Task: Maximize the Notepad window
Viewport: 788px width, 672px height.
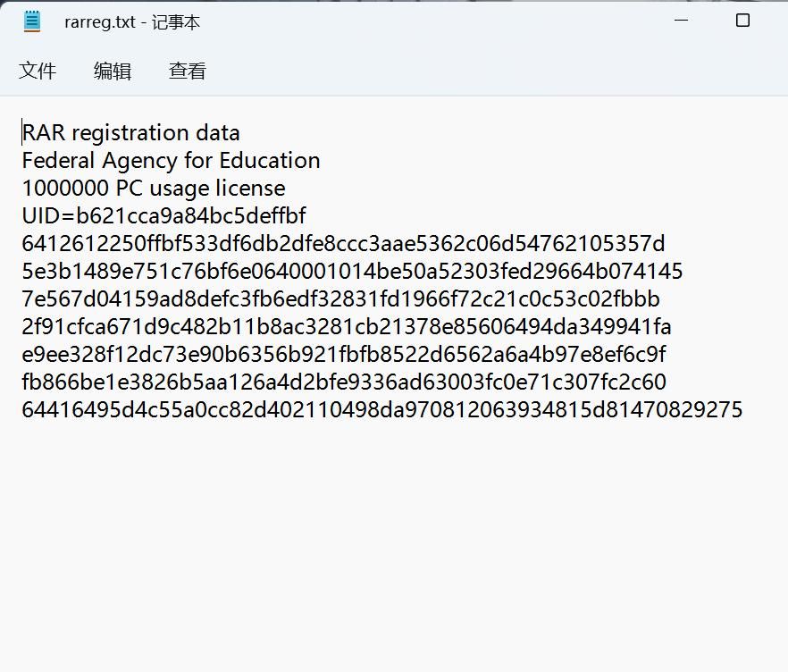Action: coord(743,20)
